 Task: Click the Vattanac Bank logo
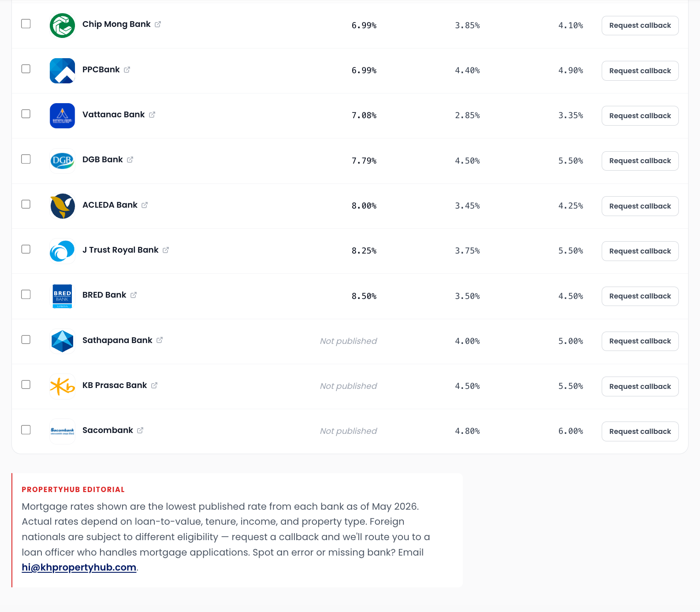(x=63, y=116)
